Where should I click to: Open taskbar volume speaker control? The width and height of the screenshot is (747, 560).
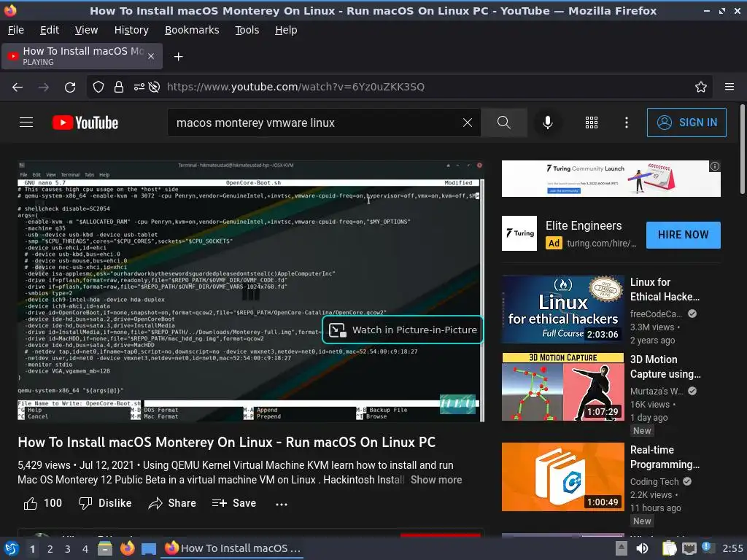click(642, 548)
